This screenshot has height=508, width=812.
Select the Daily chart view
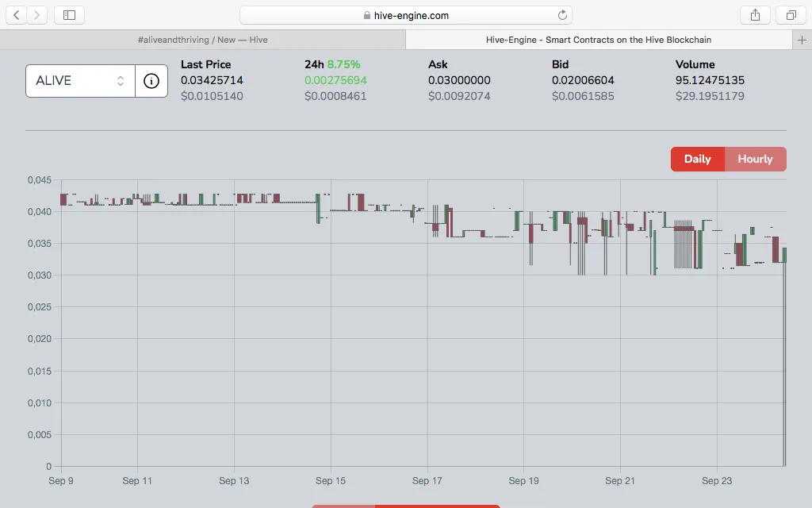pyautogui.click(x=698, y=159)
